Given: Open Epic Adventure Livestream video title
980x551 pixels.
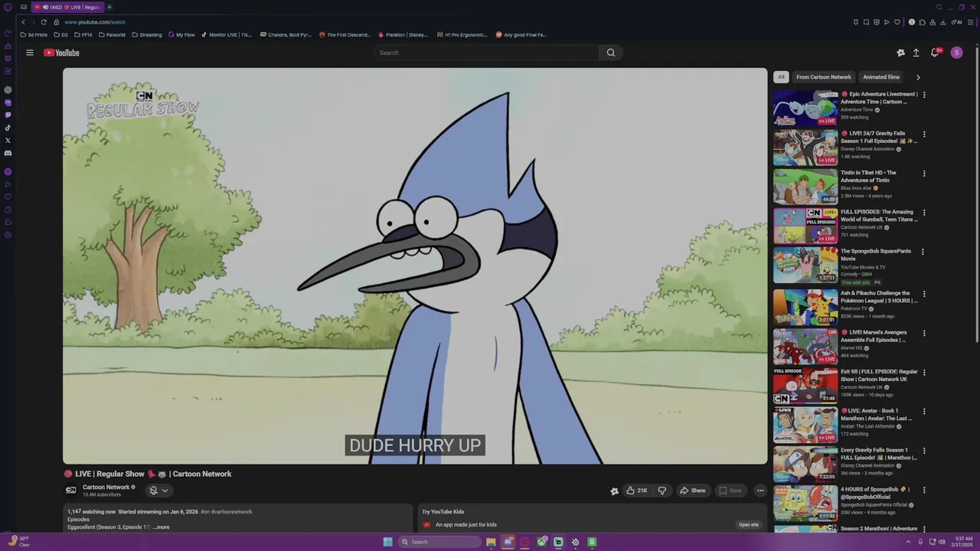Looking at the screenshot, I should point(879,98).
